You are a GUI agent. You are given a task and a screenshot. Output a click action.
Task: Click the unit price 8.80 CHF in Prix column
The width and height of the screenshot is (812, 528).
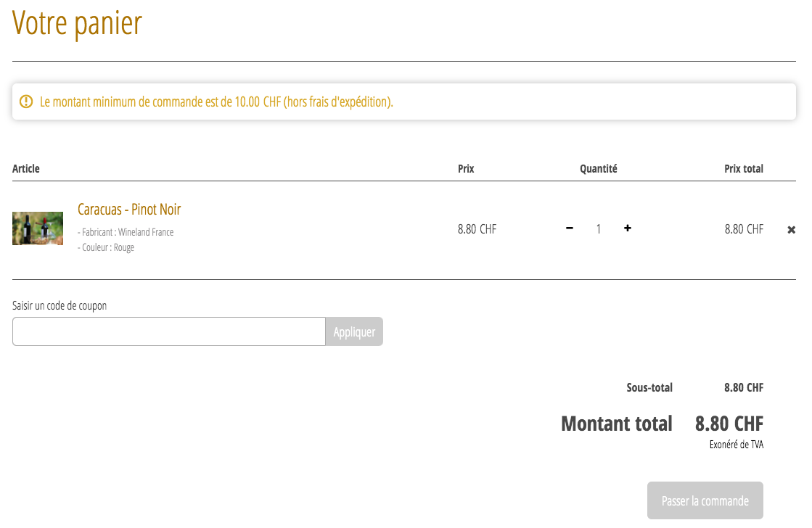tap(477, 228)
